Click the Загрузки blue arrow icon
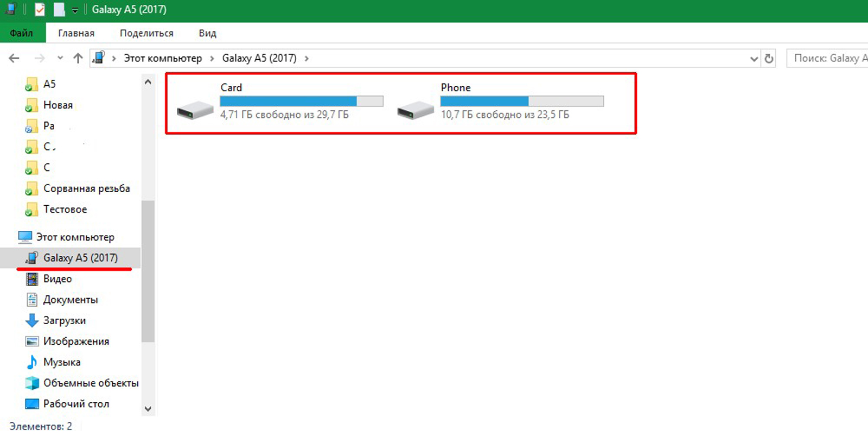Viewport: 868px width, 436px height. pyautogui.click(x=33, y=320)
